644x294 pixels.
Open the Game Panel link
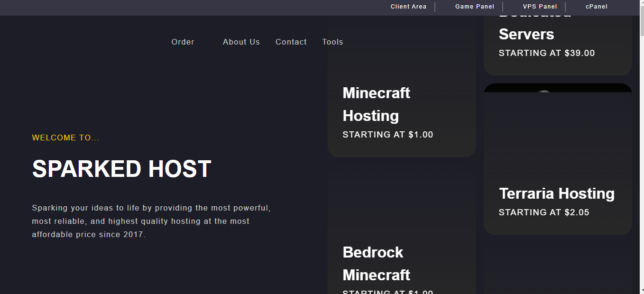point(475,7)
